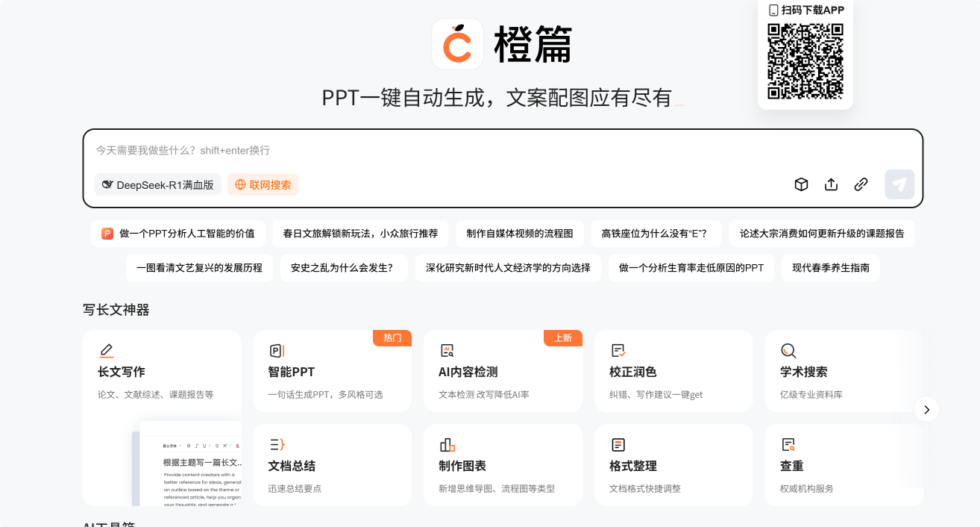The width and height of the screenshot is (980, 527).
Task: Open the DeepSeek-R1满血版 model selector
Action: 157,184
